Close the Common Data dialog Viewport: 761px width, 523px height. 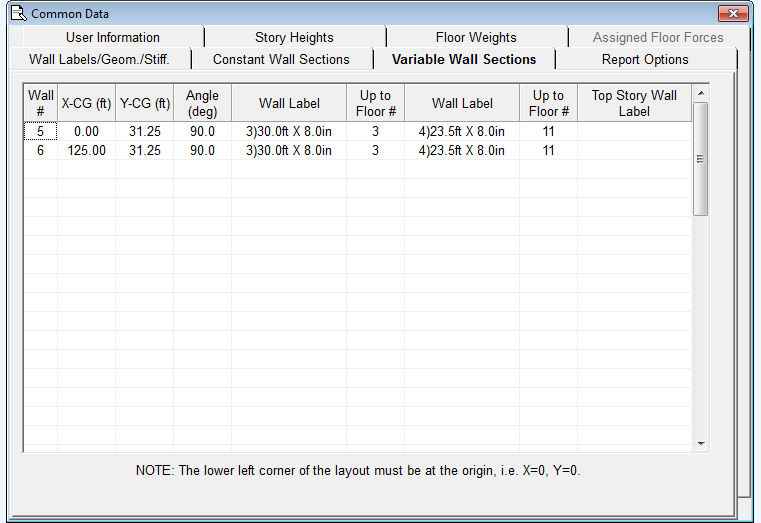click(x=733, y=14)
